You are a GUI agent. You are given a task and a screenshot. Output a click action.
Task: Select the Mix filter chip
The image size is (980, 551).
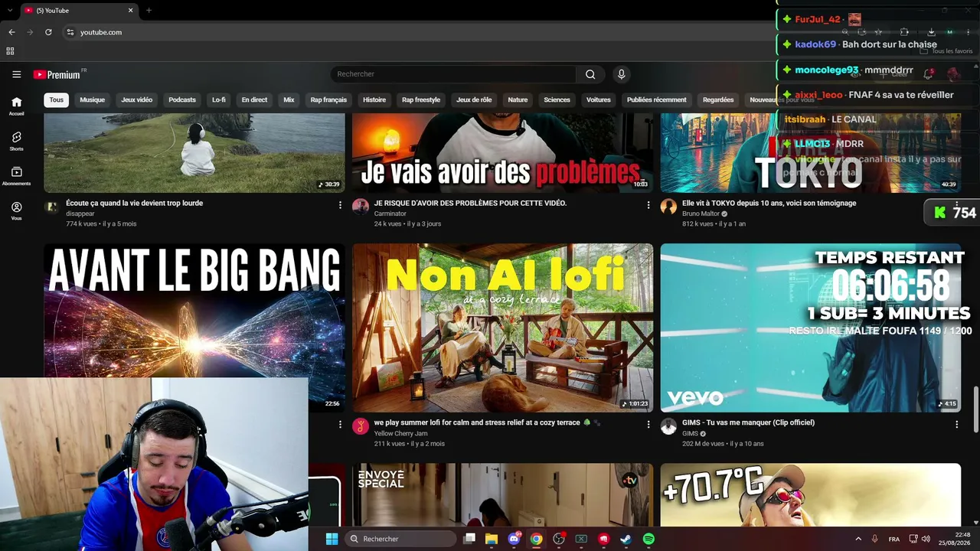[x=289, y=99]
